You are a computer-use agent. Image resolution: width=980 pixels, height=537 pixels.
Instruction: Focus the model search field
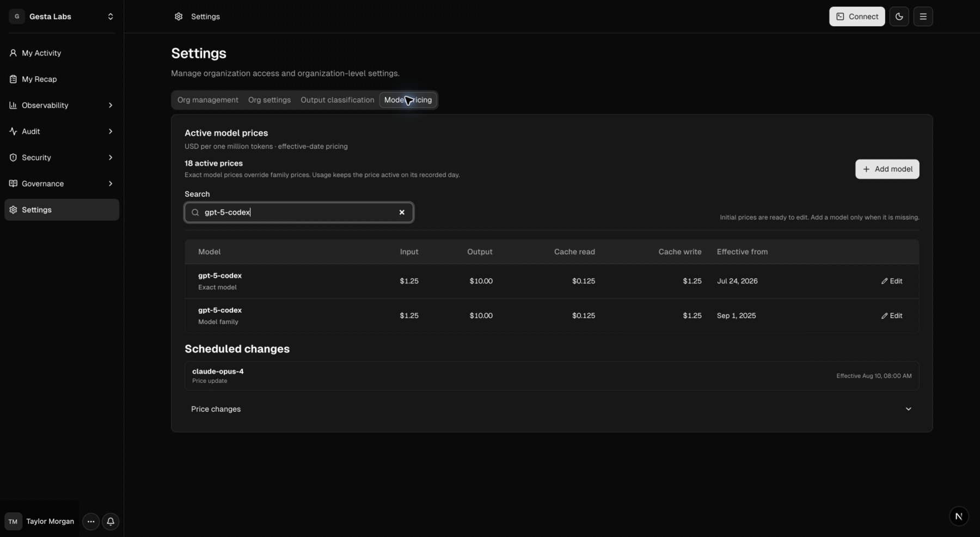point(299,212)
